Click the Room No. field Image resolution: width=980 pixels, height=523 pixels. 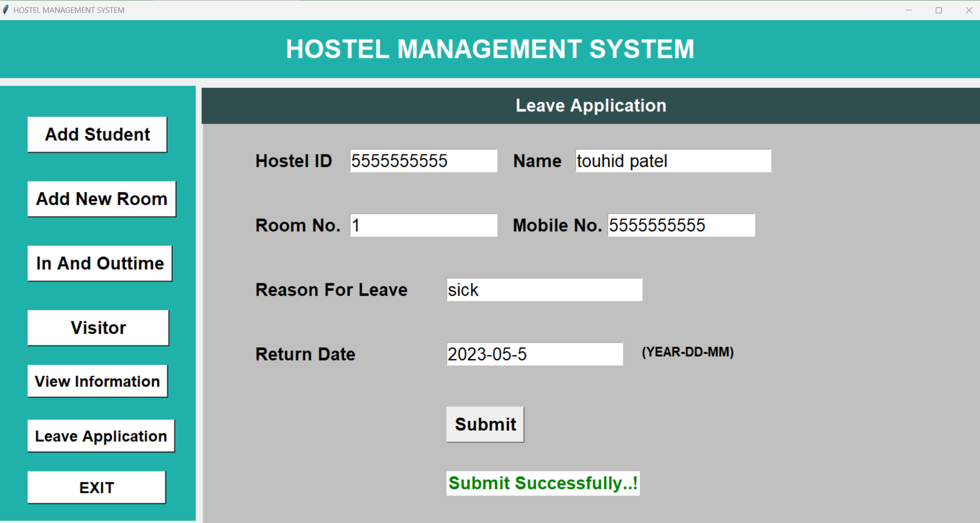point(423,225)
